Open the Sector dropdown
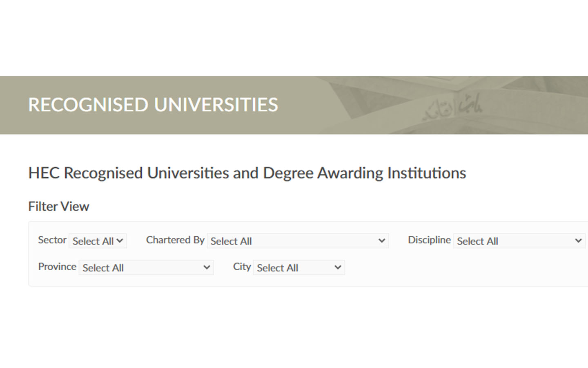The height and width of the screenshot is (368, 588). click(x=97, y=241)
